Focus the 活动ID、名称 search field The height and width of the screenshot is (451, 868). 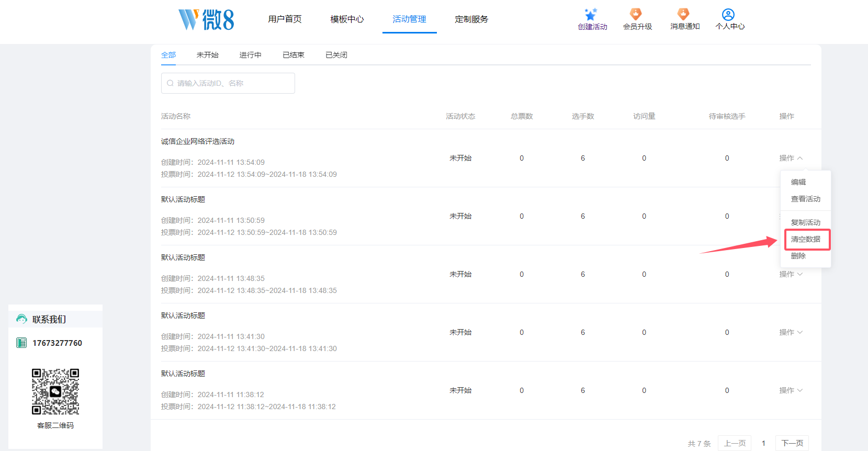point(228,83)
